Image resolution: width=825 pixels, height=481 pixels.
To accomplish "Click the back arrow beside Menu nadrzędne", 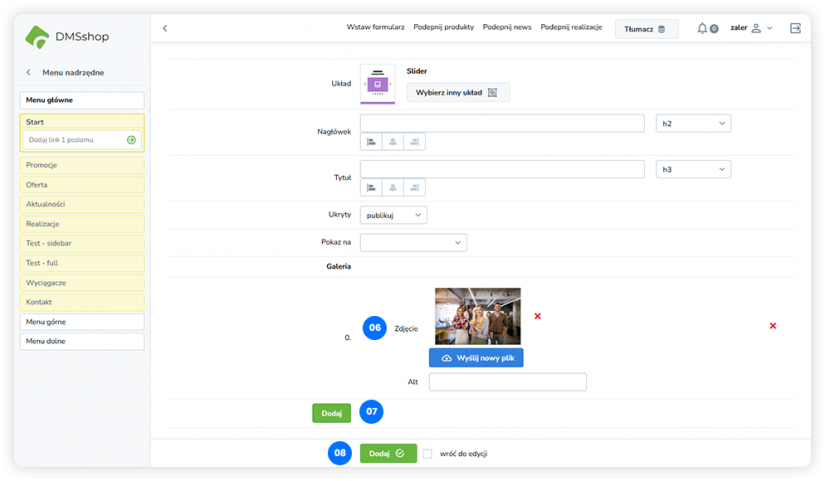I will (28, 72).
